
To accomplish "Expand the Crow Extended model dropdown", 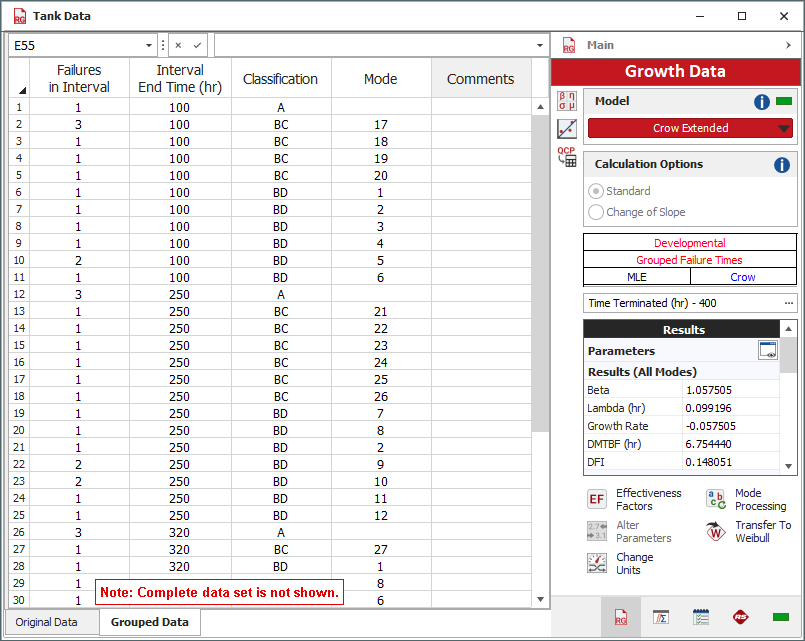I will (784, 128).
